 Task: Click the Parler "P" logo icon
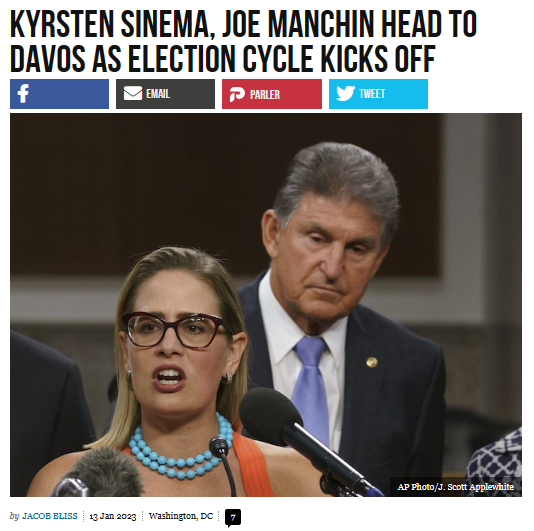tap(237, 94)
